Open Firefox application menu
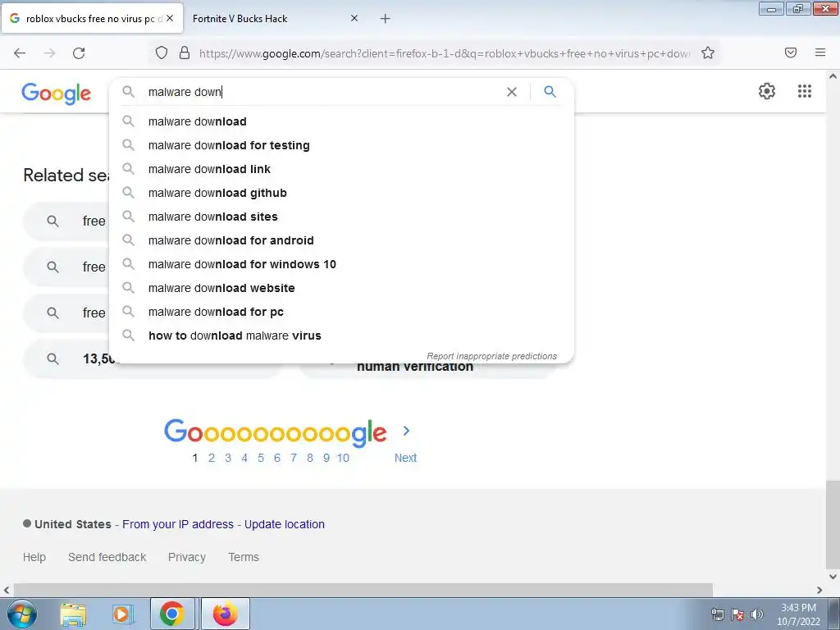This screenshot has width=840, height=630. 820,52
